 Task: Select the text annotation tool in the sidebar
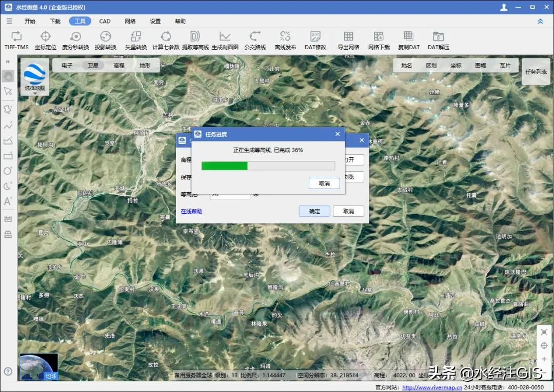pos(8,201)
